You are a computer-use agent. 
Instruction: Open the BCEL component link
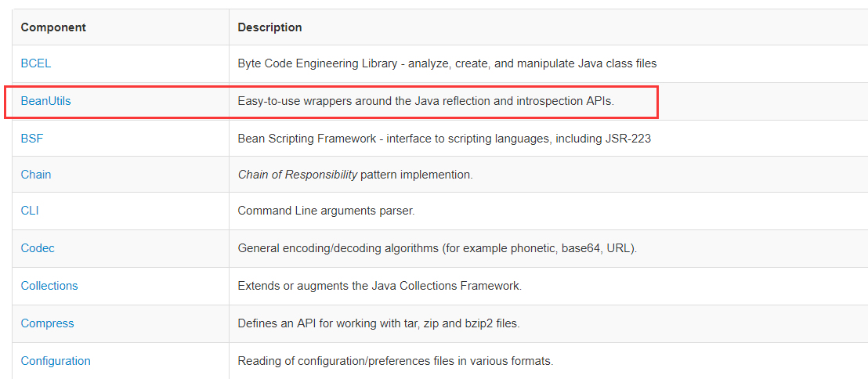coord(35,63)
